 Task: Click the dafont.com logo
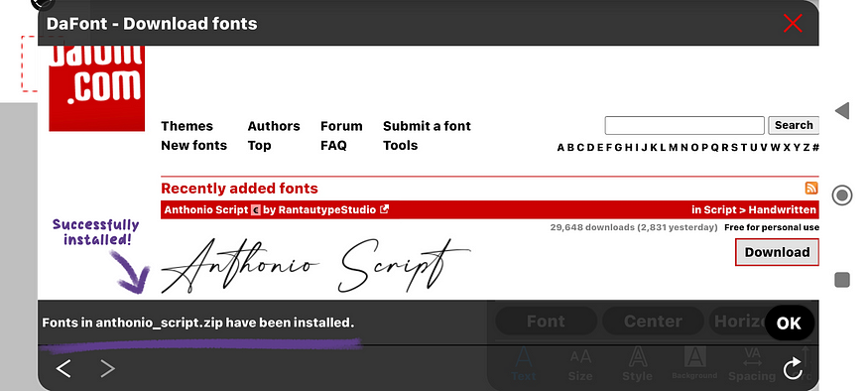(x=97, y=88)
